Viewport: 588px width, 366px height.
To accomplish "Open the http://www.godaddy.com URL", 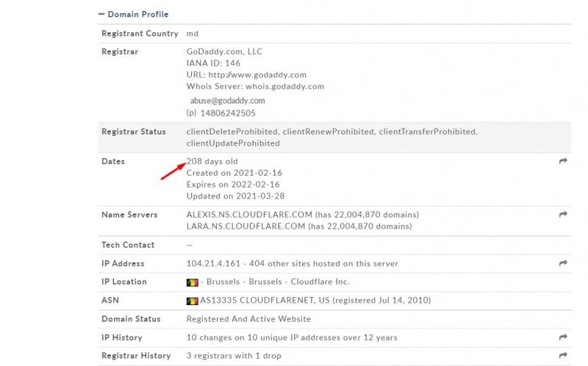I will coord(257,75).
